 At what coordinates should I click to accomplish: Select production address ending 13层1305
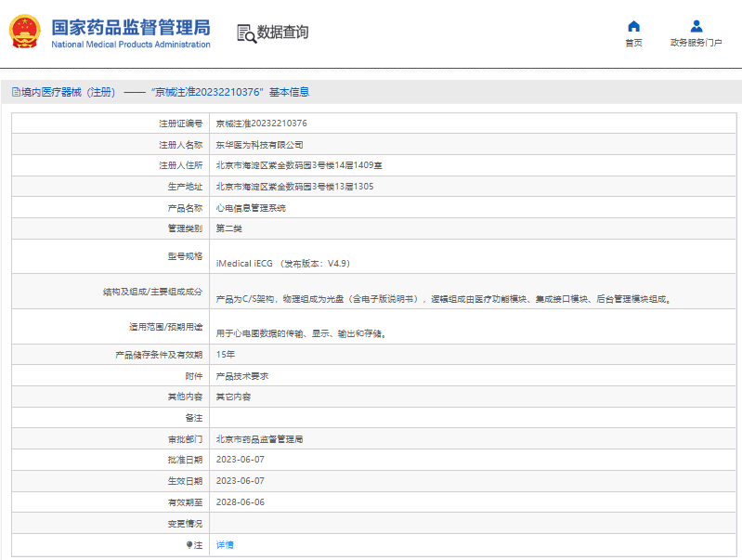click(294, 187)
